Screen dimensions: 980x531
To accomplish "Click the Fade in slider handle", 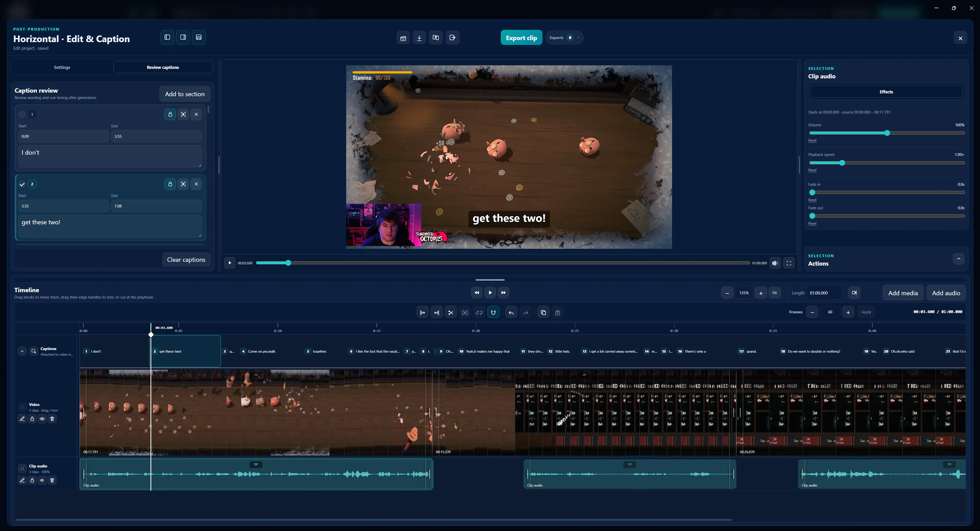I will click(x=812, y=192).
